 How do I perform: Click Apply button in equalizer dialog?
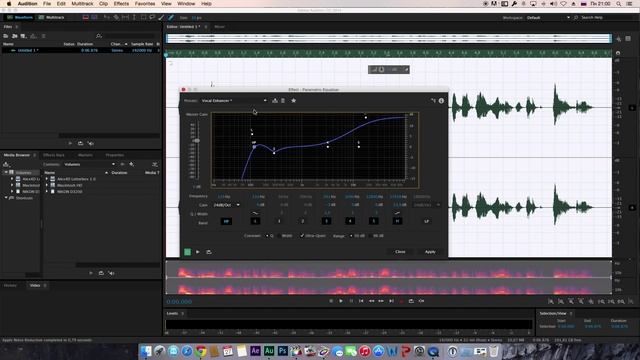[x=430, y=252]
